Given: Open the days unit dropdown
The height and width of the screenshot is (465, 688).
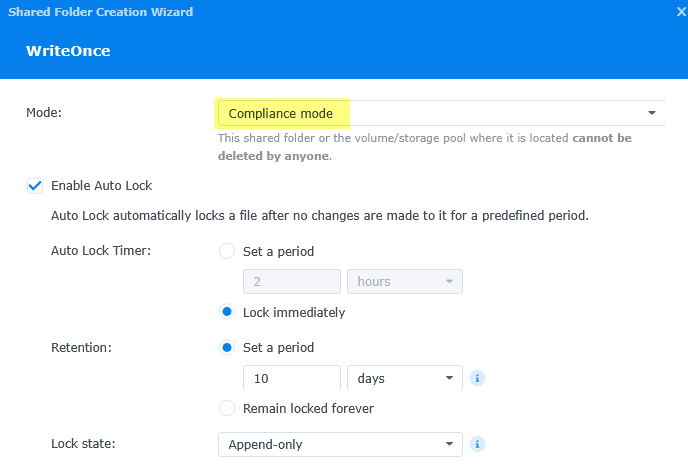Looking at the screenshot, I should coord(404,379).
